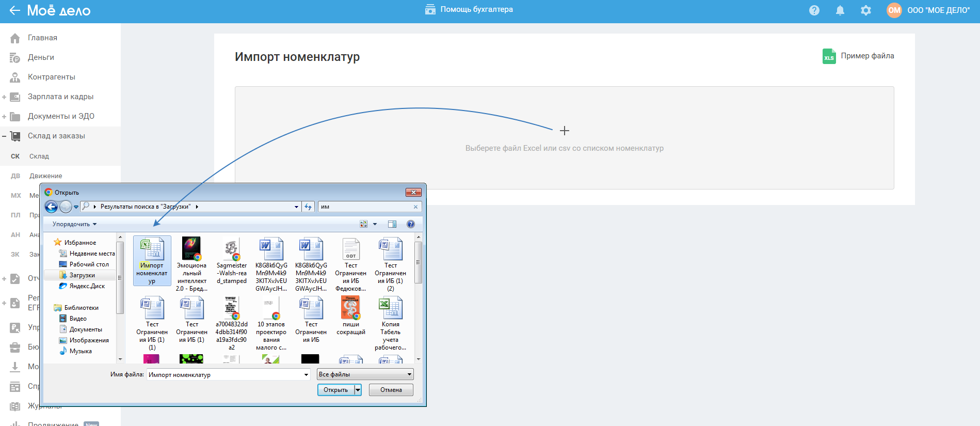980x426 pixels.
Task: Click the Документы и ЭДО folder icon
Action: pos(15,116)
